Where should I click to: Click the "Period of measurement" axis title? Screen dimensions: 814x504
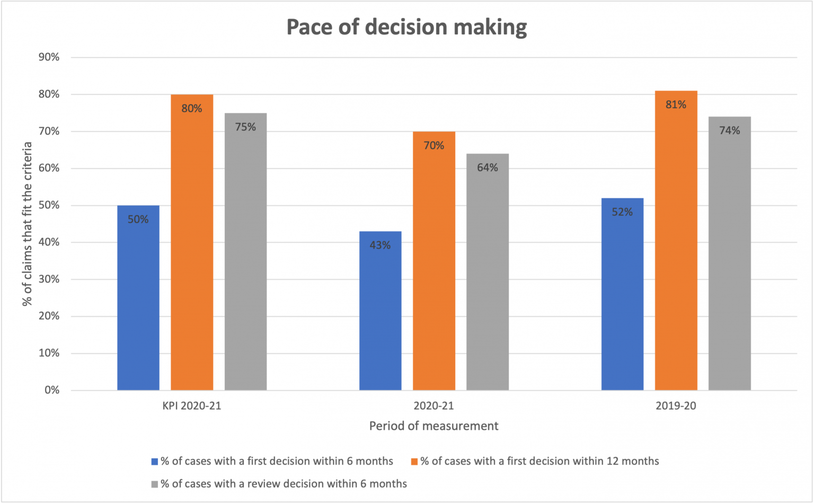click(433, 426)
